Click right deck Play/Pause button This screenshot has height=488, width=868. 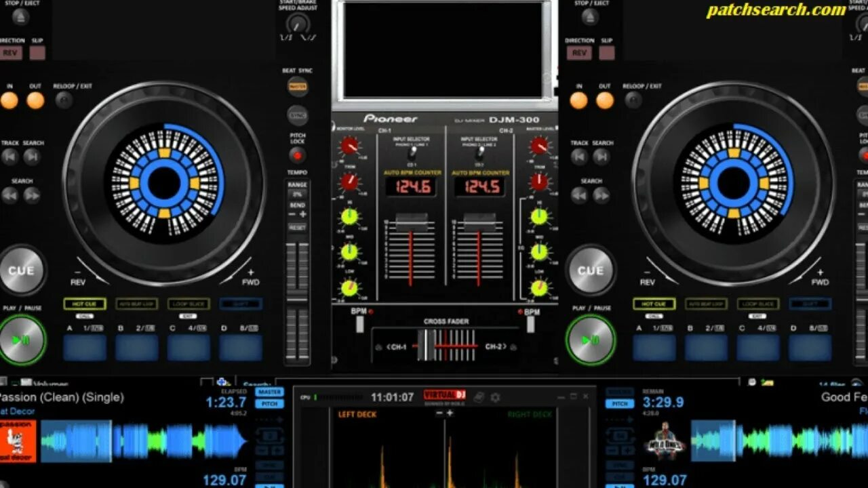coord(591,340)
